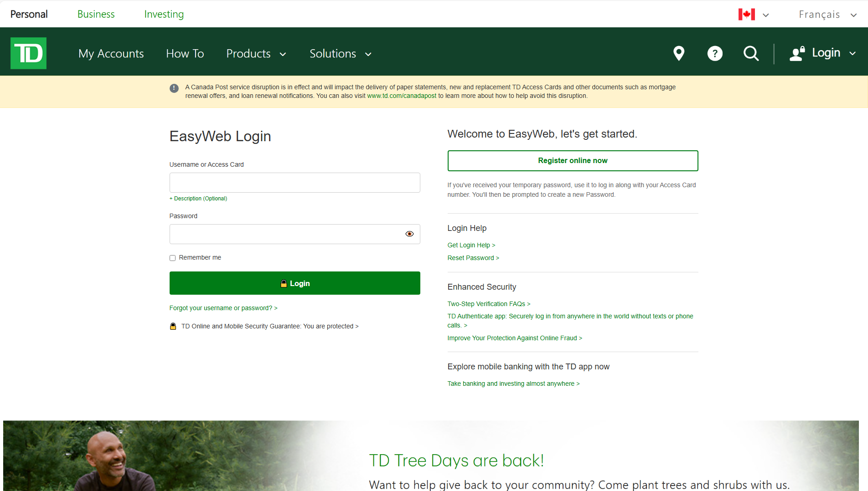Open the search magnifier icon
Screen dimensions: 868x491
751,53
